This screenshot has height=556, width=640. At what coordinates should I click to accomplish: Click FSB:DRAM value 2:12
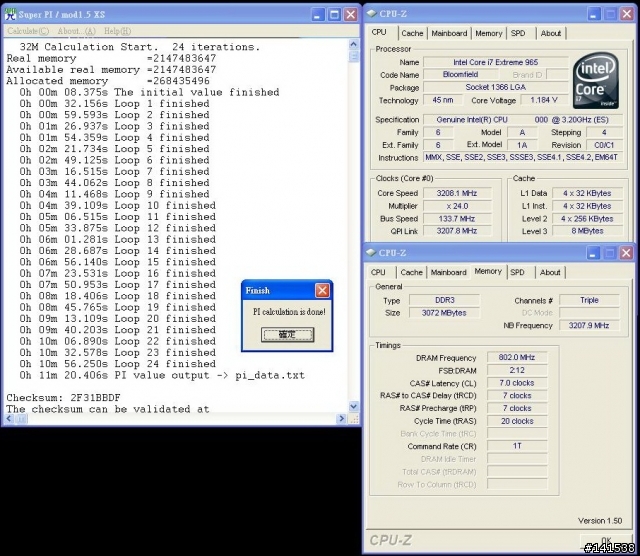pos(517,370)
